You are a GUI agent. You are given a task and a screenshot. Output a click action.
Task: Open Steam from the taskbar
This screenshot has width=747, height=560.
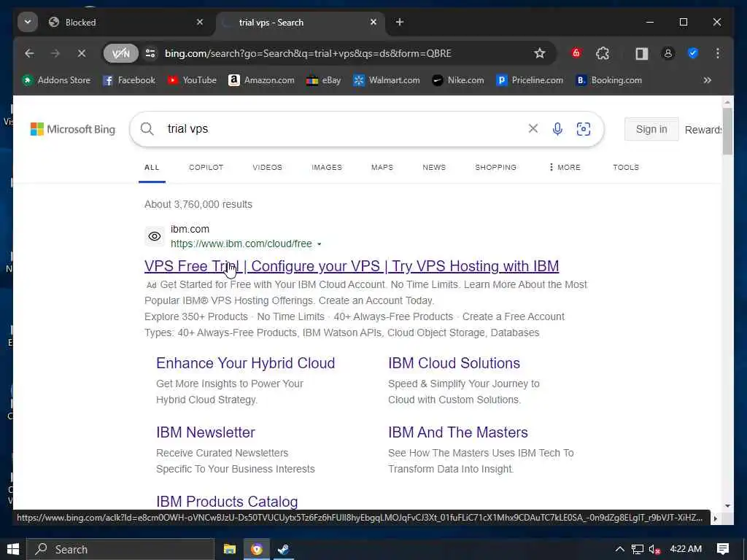284,549
